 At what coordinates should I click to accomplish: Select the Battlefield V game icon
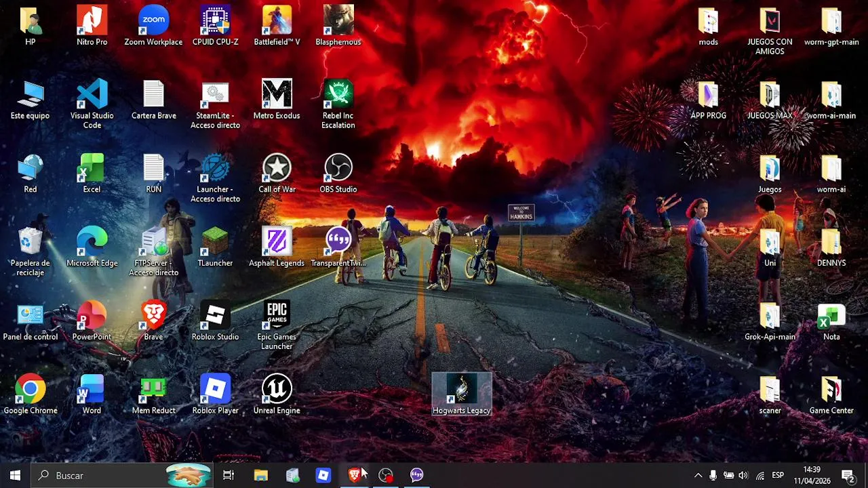277,26
